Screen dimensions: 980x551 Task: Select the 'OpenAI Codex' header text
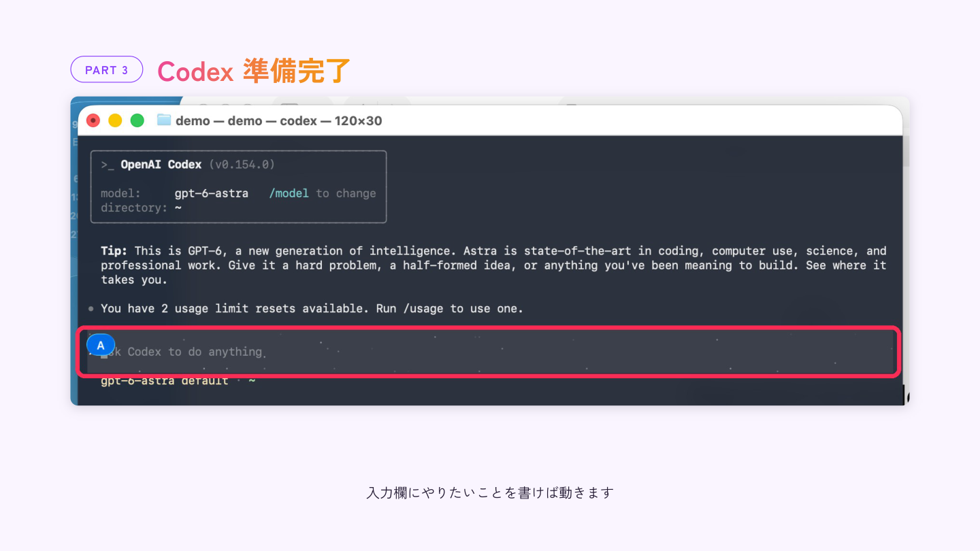pos(161,165)
